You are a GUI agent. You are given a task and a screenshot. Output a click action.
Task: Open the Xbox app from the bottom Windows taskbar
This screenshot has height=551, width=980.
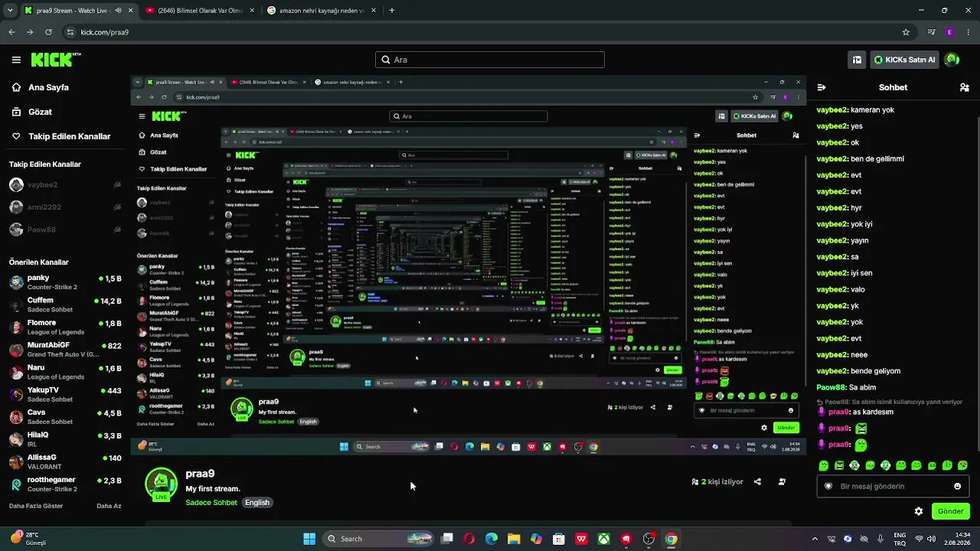click(x=604, y=539)
